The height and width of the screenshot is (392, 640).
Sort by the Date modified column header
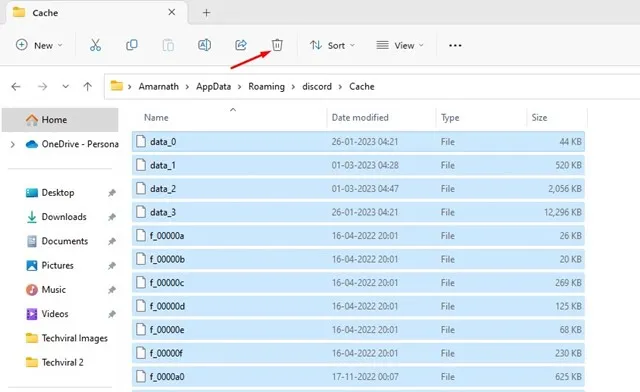click(x=360, y=118)
